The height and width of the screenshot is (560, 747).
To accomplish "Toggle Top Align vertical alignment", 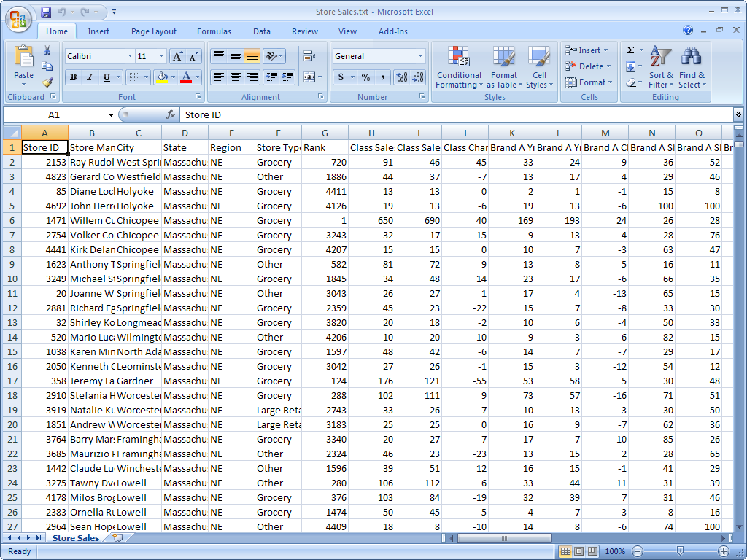I will (219, 56).
